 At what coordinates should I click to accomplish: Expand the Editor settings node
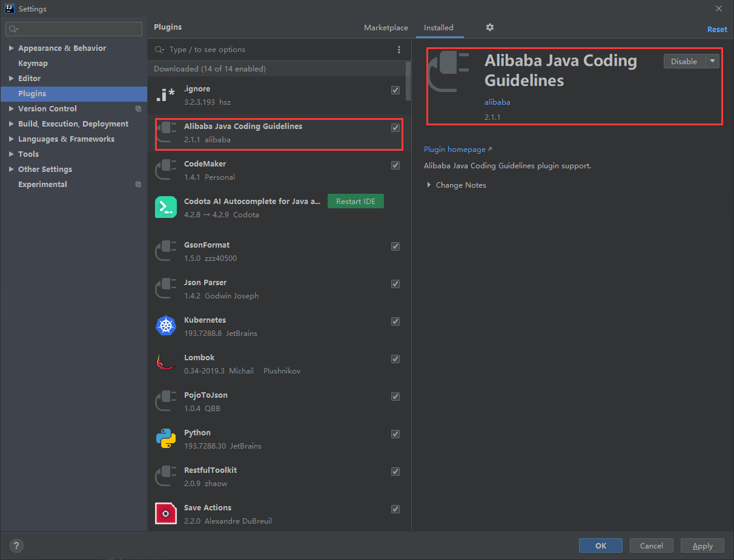(x=12, y=79)
